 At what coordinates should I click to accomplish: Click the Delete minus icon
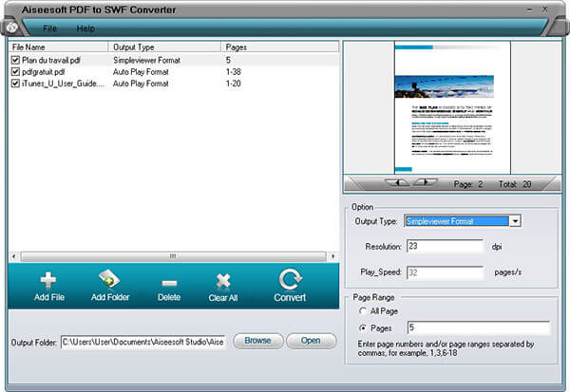(169, 284)
